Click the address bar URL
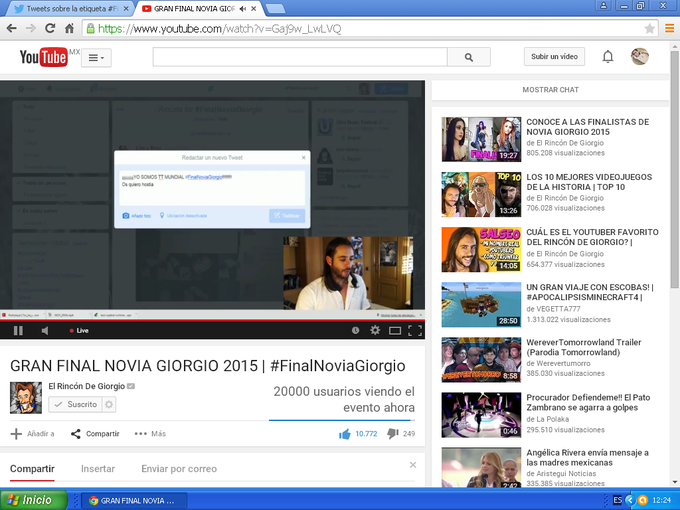680x510 pixels. 219,29
